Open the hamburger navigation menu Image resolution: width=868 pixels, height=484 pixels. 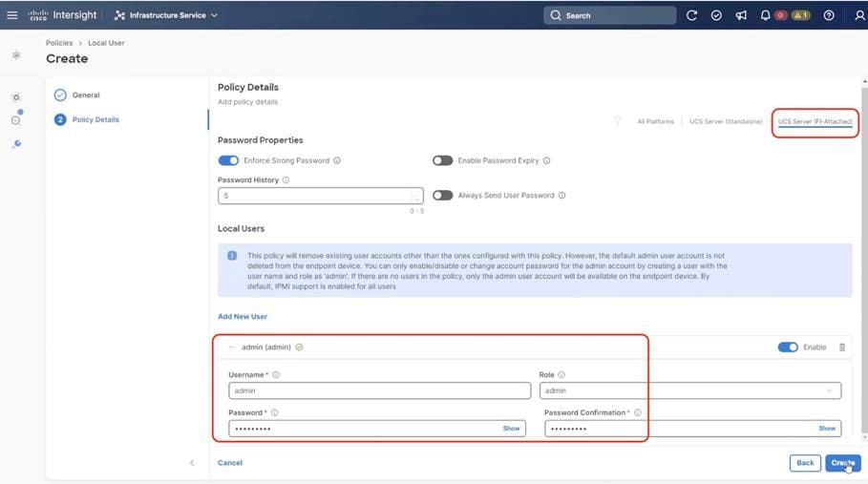12,15
